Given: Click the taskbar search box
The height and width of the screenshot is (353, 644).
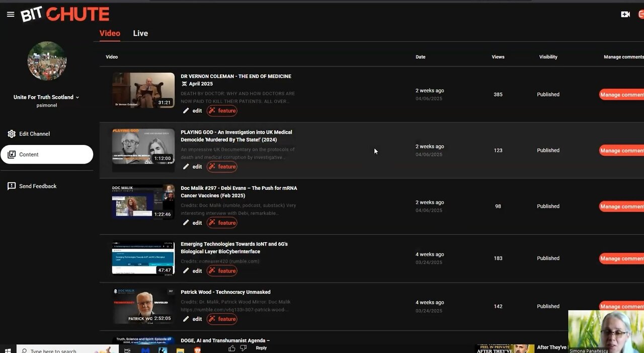Looking at the screenshot, I should tap(68, 350).
